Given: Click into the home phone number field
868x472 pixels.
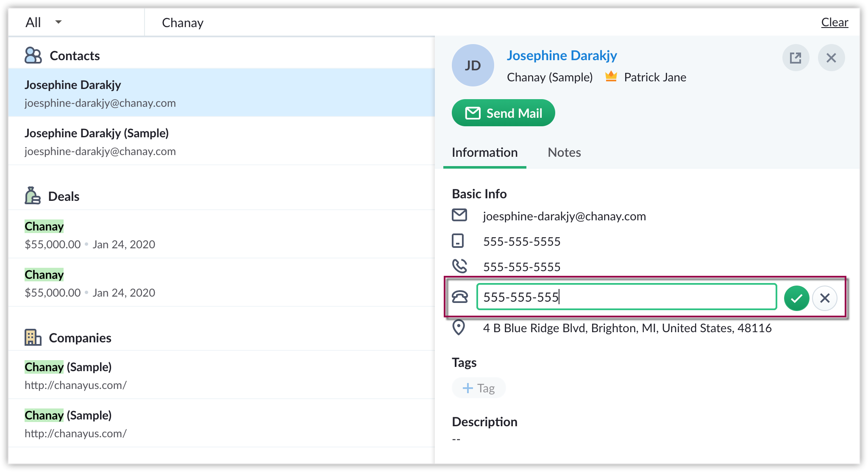Looking at the screenshot, I should coord(626,297).
